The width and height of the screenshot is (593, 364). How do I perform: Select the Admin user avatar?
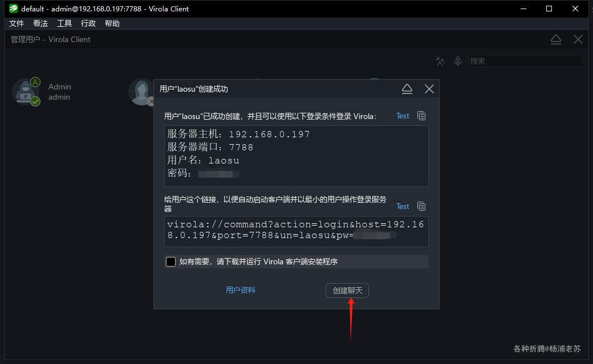point(26,92)
